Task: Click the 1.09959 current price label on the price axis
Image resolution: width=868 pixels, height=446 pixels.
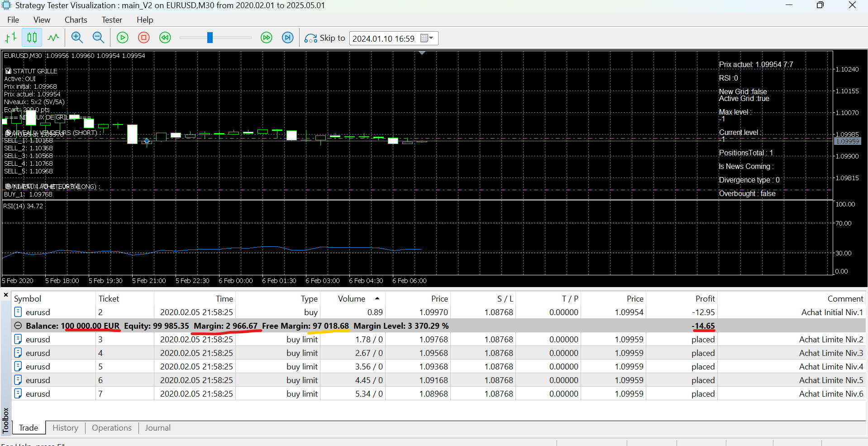Action: (x=847, y=141)
